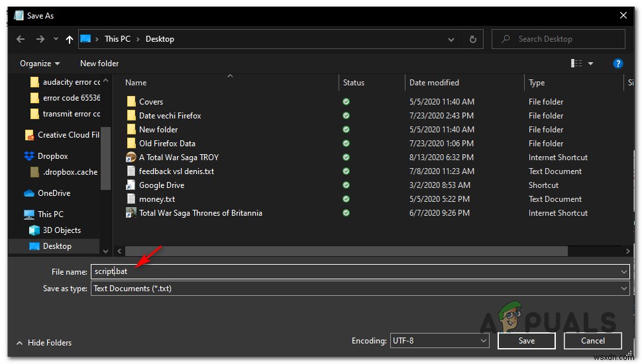Click the 6/7/2020 9:26 PM date cell

tap(439, 213)
